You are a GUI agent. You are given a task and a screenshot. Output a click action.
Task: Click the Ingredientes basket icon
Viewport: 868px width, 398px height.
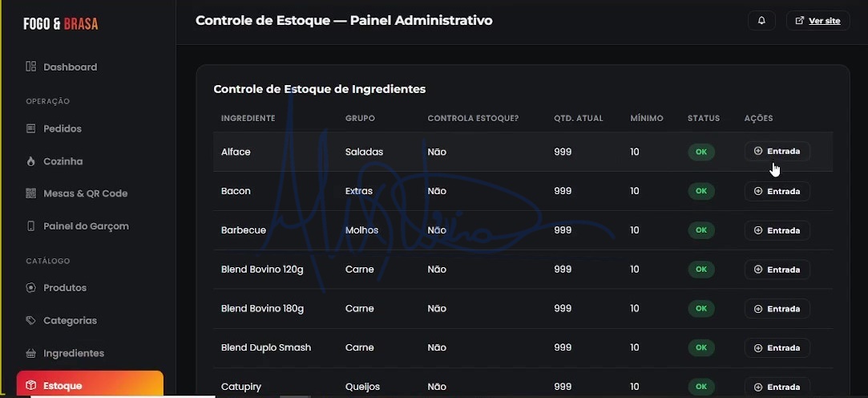(31, 353)
